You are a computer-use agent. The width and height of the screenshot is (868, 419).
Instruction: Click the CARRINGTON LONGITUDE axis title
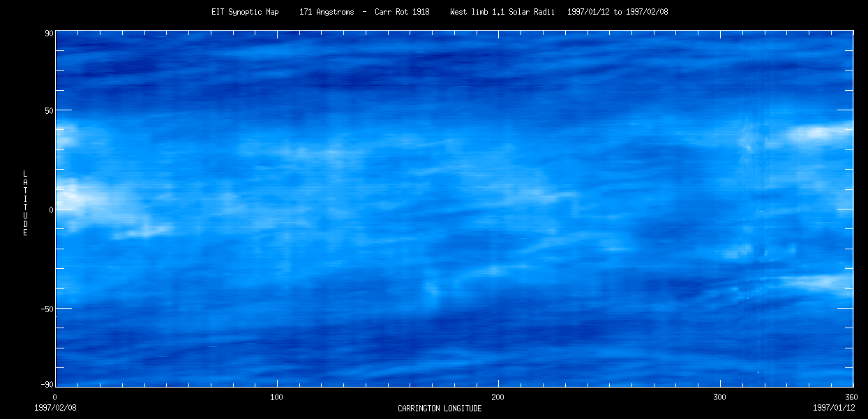click(440, 408)
